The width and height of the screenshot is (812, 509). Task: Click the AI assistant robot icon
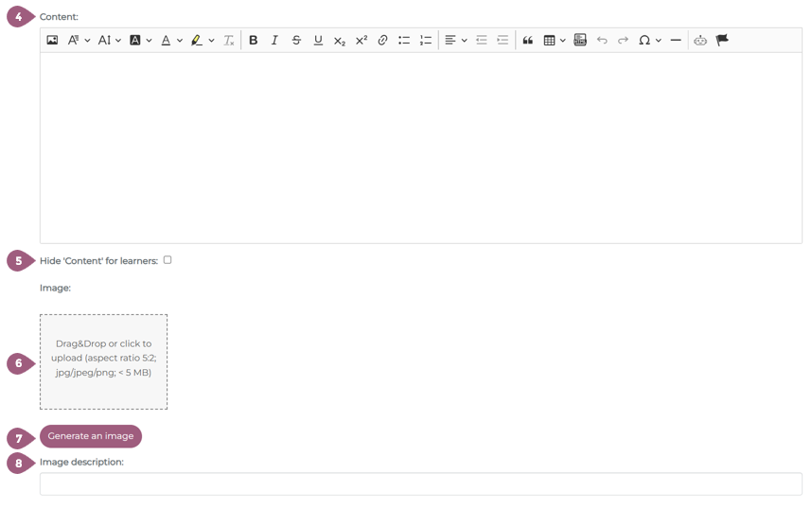point(700,41)
